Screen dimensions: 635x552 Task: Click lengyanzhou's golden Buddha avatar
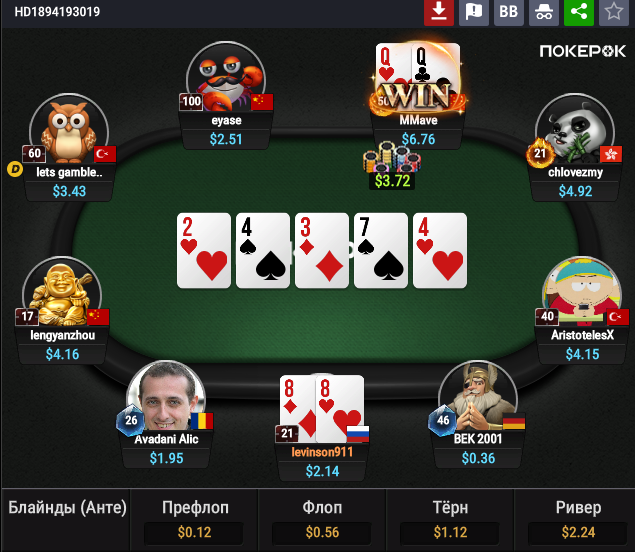(x=62, y=292)
